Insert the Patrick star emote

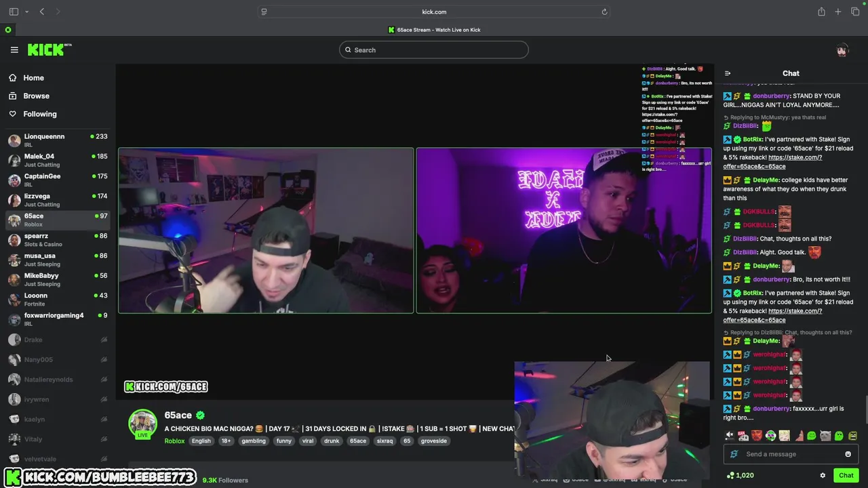[798, 436]
